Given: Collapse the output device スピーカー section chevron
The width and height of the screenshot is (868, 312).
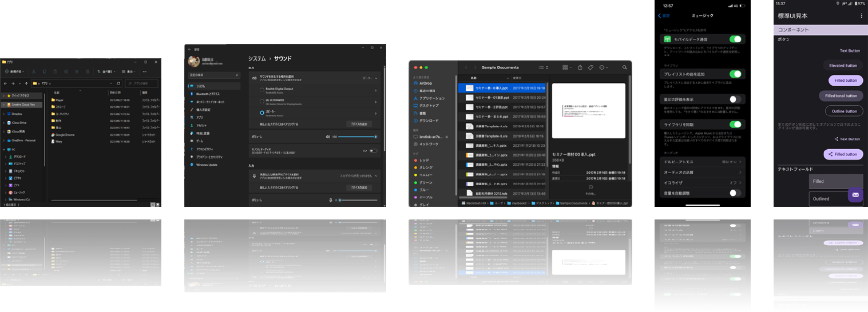Looking at the screenshot, I should [x=375, y=78].
